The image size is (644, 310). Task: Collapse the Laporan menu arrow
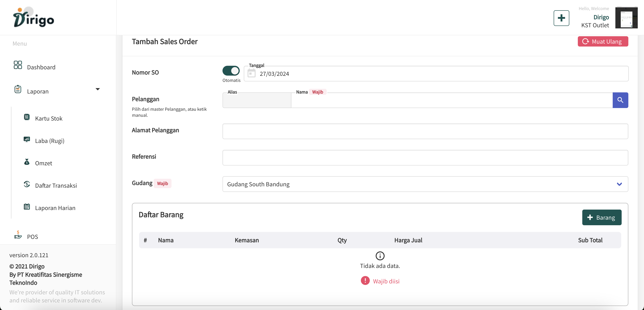click(98, 89)
